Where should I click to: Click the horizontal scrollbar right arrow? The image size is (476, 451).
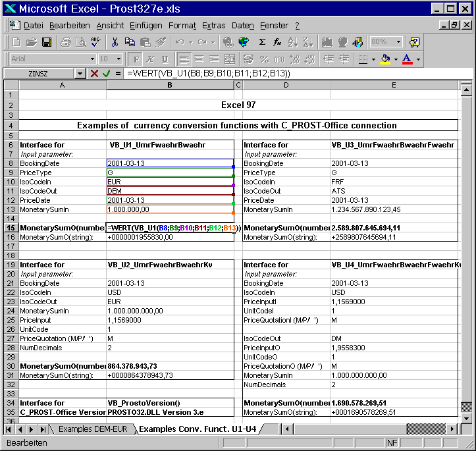coord(452,429)
